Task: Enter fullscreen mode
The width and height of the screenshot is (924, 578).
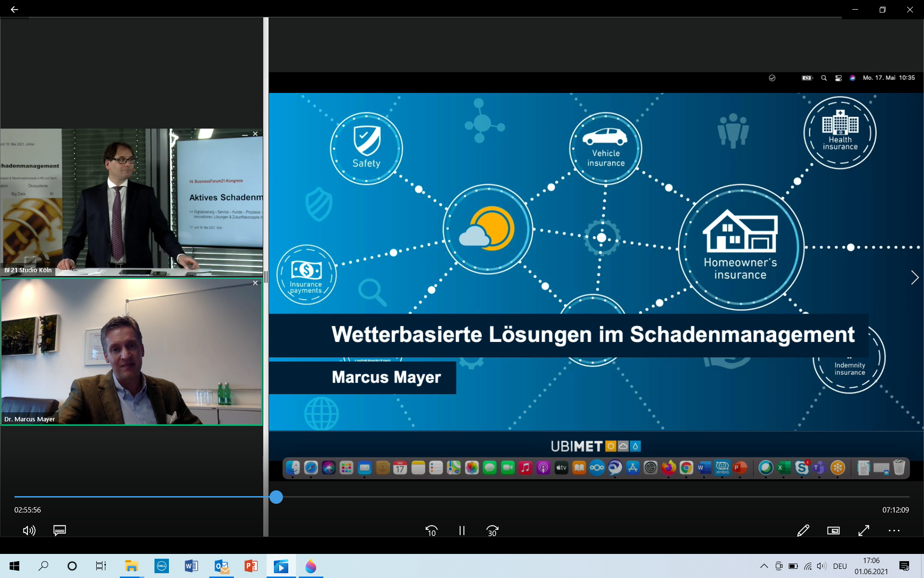Action: [x=864, y=530]
